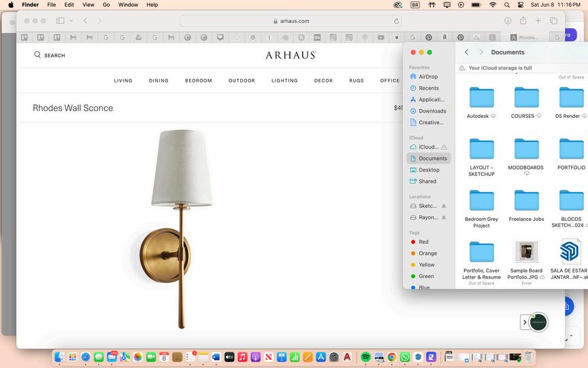
Task: Open Spotlight search in the menu bar
Action: tap(506, 5)
